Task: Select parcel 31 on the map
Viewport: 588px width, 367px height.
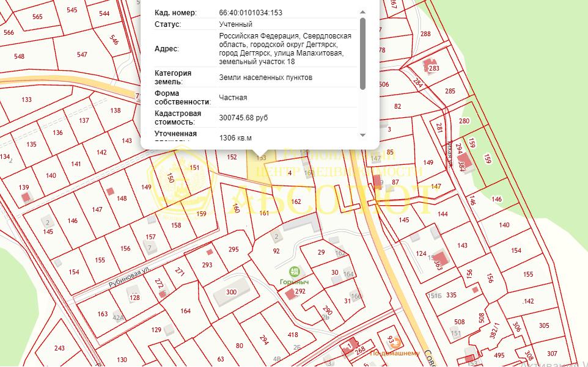Action: pyautogui.click(x=348, y=300)
